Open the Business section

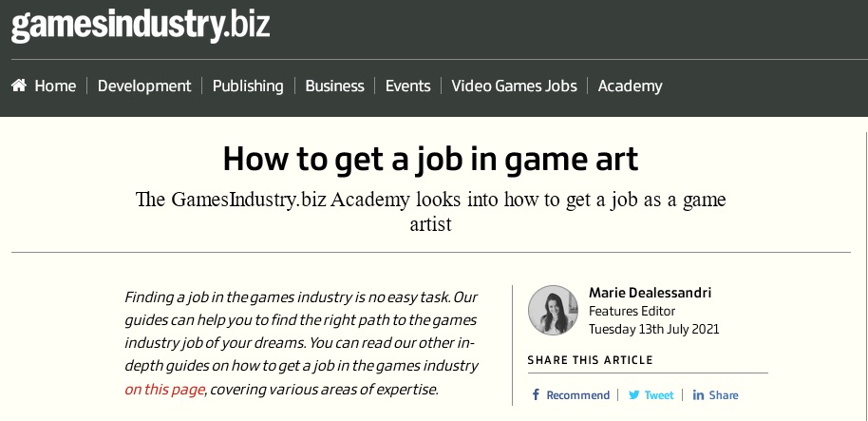point(334,86)
